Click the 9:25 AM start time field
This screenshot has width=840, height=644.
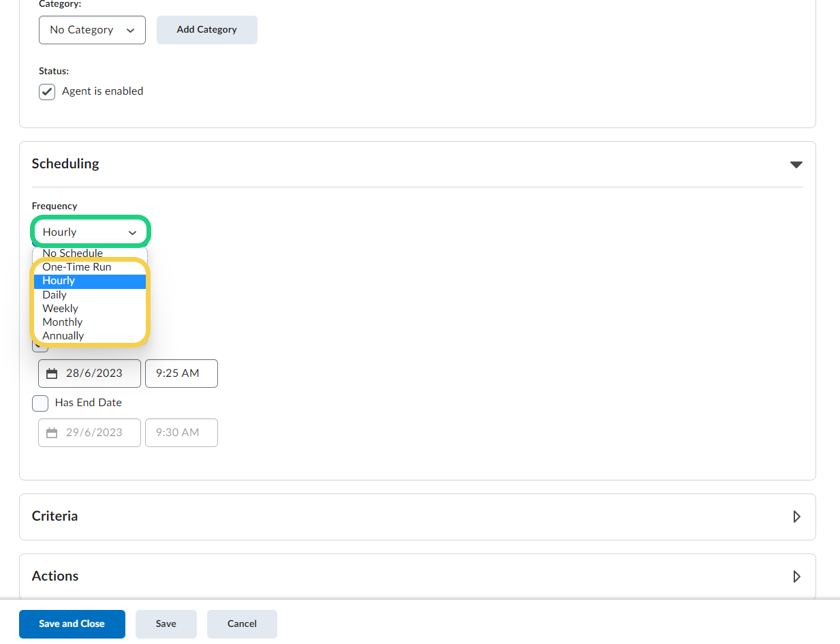pyautogui.click(x=181, y=373)
